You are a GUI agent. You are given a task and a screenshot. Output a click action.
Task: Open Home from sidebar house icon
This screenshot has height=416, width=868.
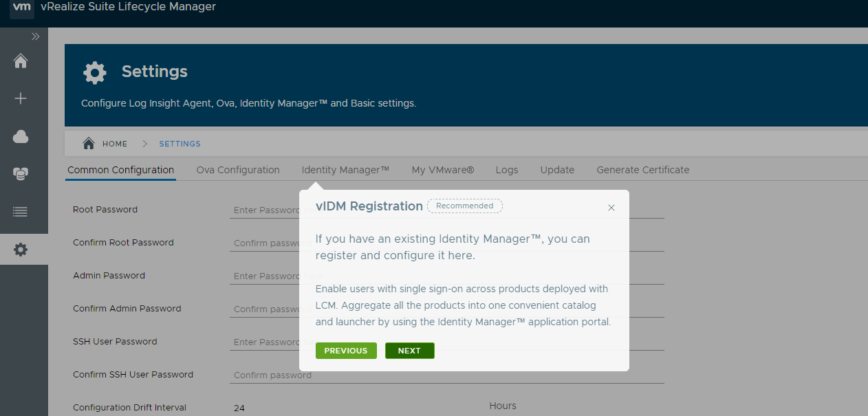pyautogui.click(x=21, y=61)
